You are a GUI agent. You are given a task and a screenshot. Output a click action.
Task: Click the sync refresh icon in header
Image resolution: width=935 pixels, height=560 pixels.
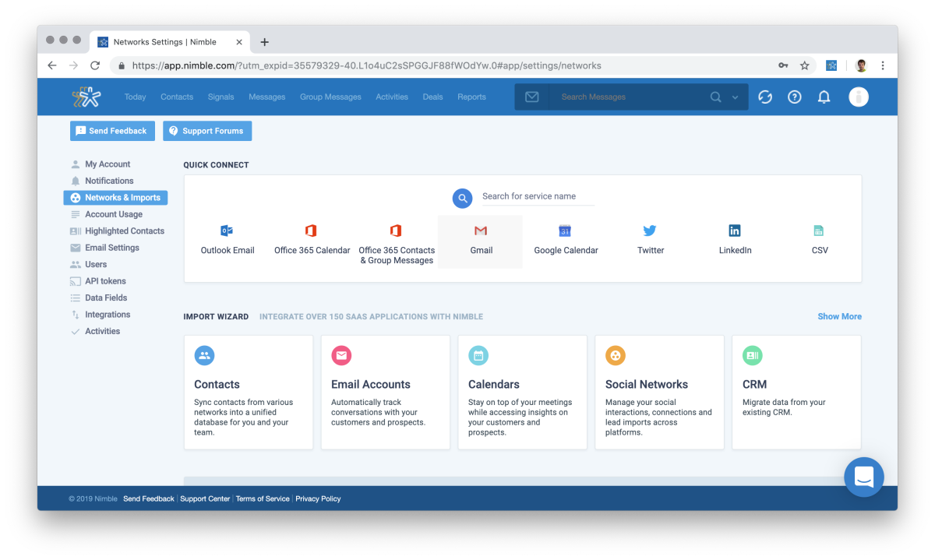(765, 97)
